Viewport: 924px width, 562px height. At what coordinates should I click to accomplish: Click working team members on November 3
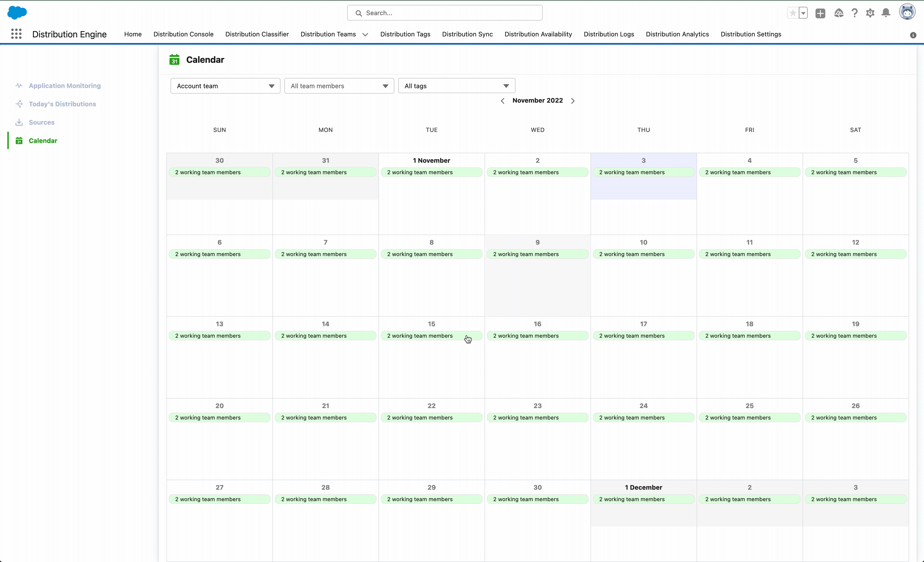coord(644,172)
